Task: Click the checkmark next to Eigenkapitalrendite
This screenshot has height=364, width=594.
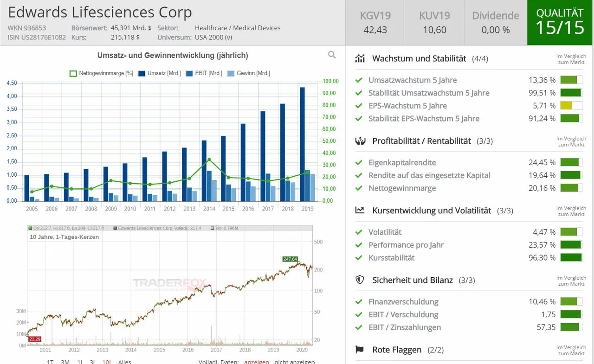Action: point(359,163)
